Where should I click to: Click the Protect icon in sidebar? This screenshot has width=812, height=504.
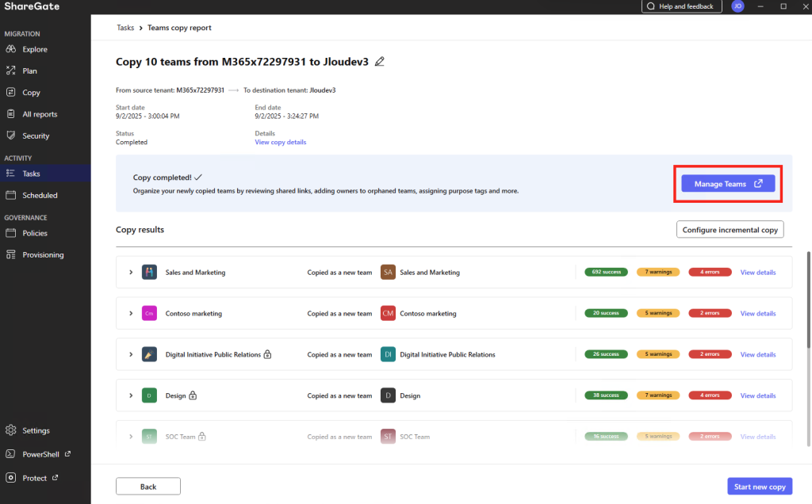coord(11,478)
